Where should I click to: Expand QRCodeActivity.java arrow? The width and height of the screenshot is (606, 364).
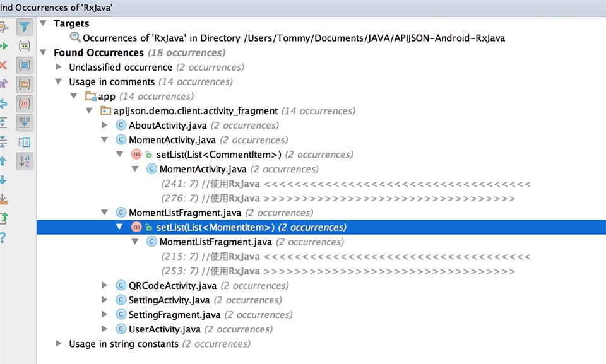coord(104,285)
